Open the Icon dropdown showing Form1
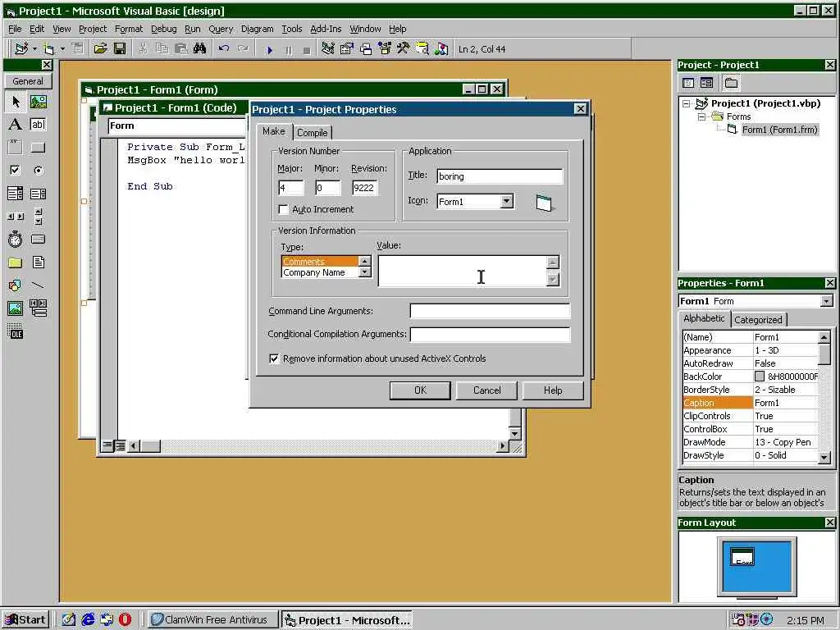Viewport: 840px width, 630px height. click(x=507, y=202)
